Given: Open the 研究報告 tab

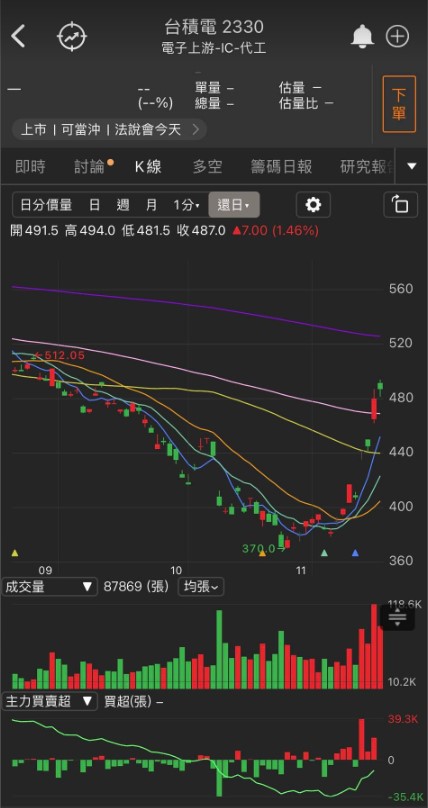Looking at the screenshot, I should 369,166.
